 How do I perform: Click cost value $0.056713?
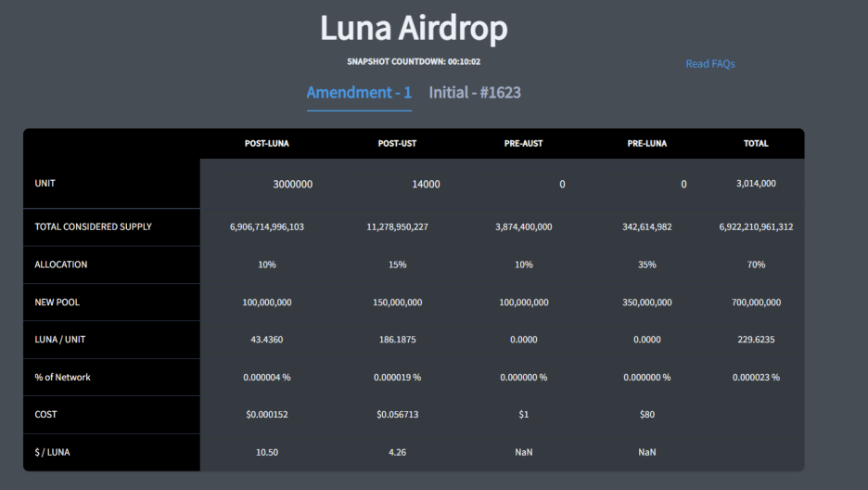[x=397, y=414]
